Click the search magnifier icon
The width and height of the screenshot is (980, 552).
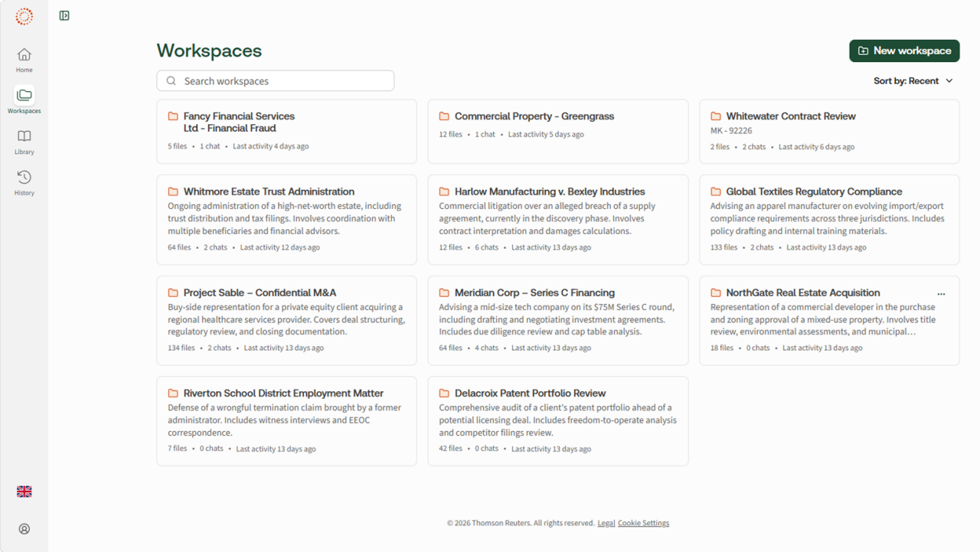click(x=171, y=81)
